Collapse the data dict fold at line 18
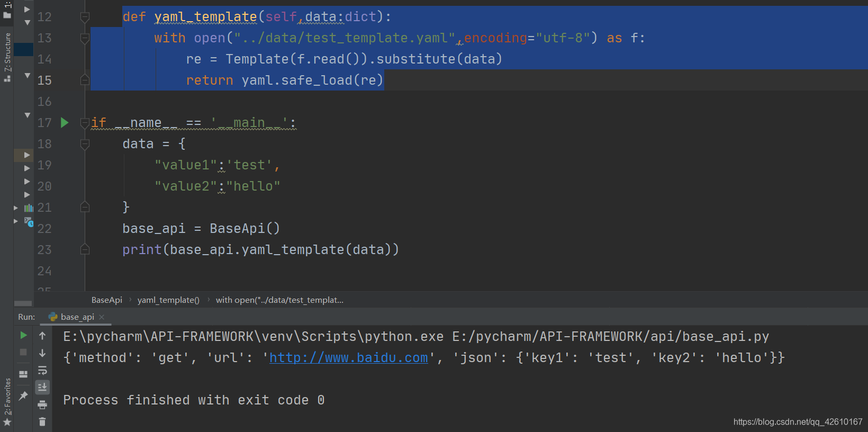This screenshot has width=868, height=432. coord(85,144)
